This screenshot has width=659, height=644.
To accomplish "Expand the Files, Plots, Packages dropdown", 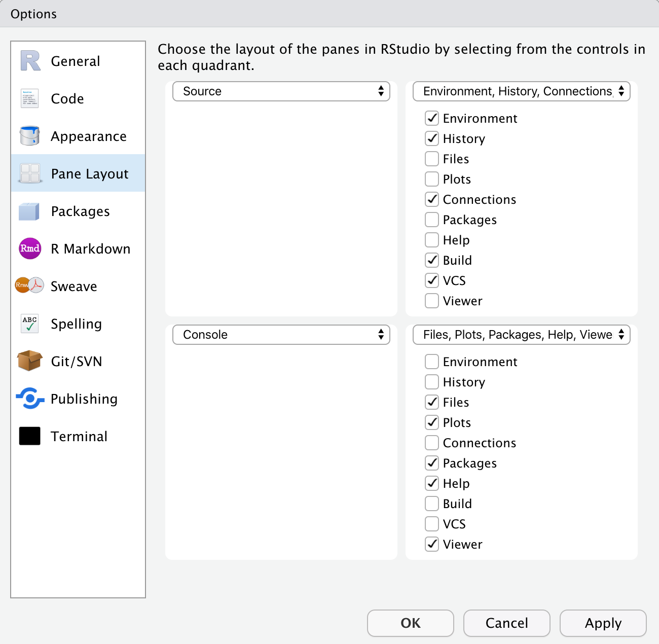I will pyautogui.click(x=521, y=335).
